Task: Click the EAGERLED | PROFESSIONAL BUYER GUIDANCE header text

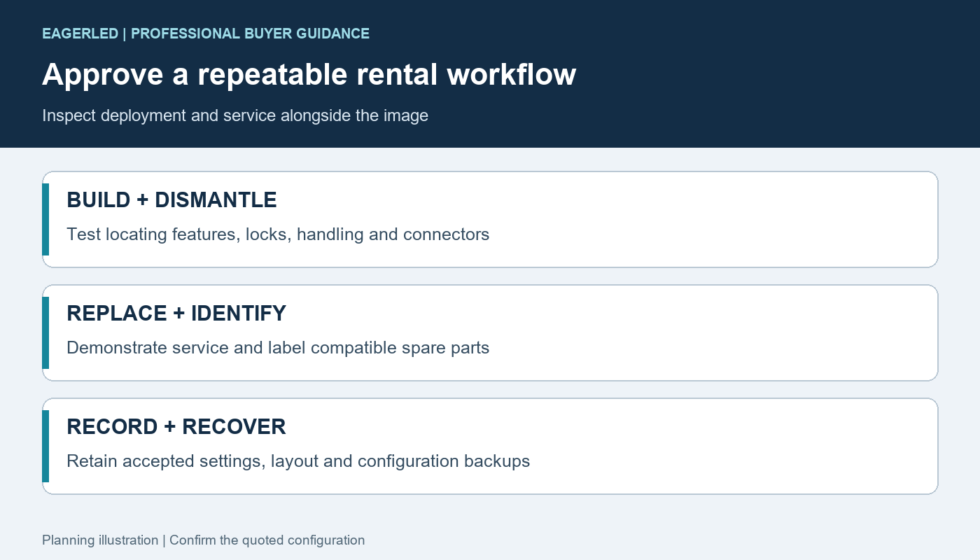Action: click(206, 34)
